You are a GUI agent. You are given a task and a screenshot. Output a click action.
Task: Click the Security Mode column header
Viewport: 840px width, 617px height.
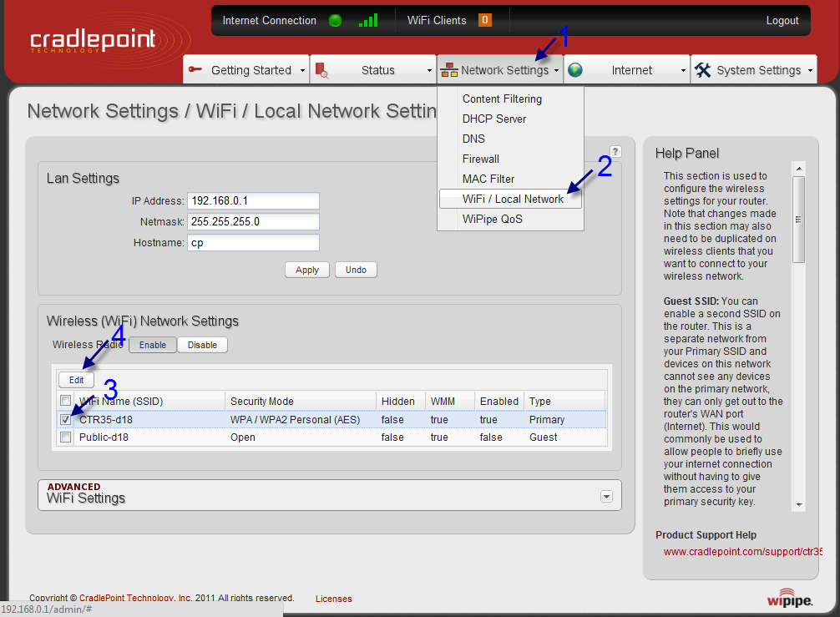click(x=300, y=401)
